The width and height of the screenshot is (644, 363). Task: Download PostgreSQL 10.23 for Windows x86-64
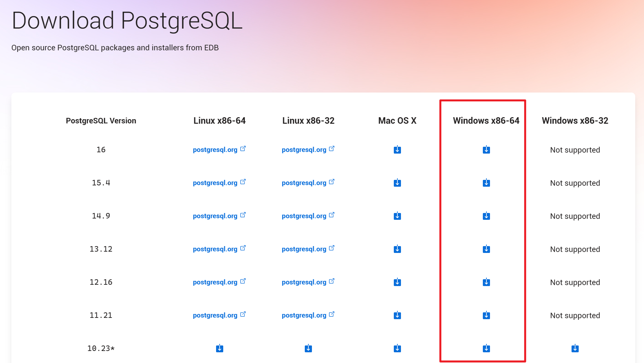click(x=486, y=348)
